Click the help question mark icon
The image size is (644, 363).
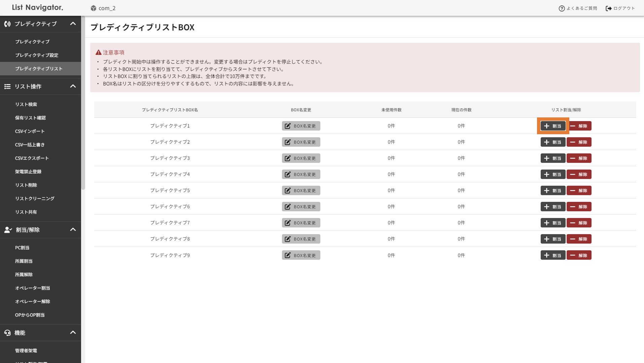point(561,8)
